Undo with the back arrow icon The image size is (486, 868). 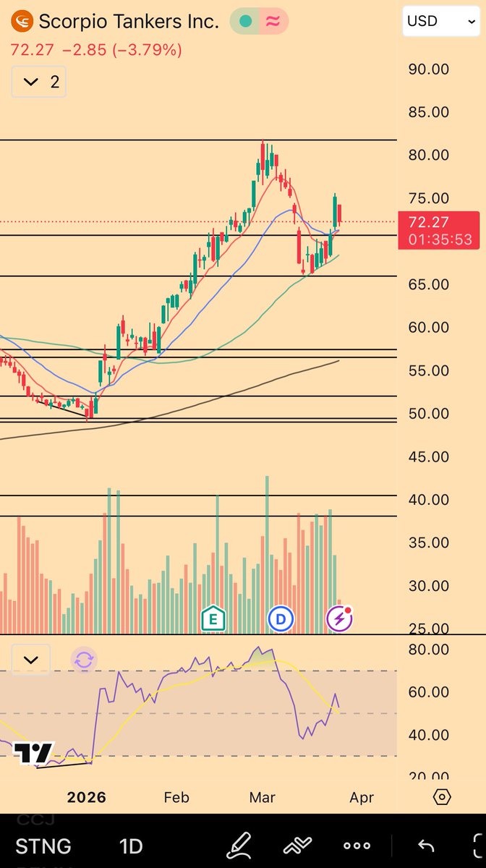pos(426,846)
